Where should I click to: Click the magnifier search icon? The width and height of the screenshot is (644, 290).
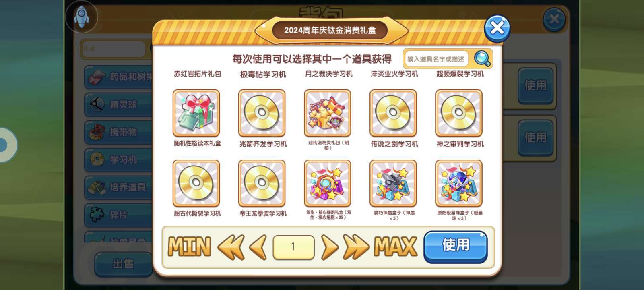[482, 59]
